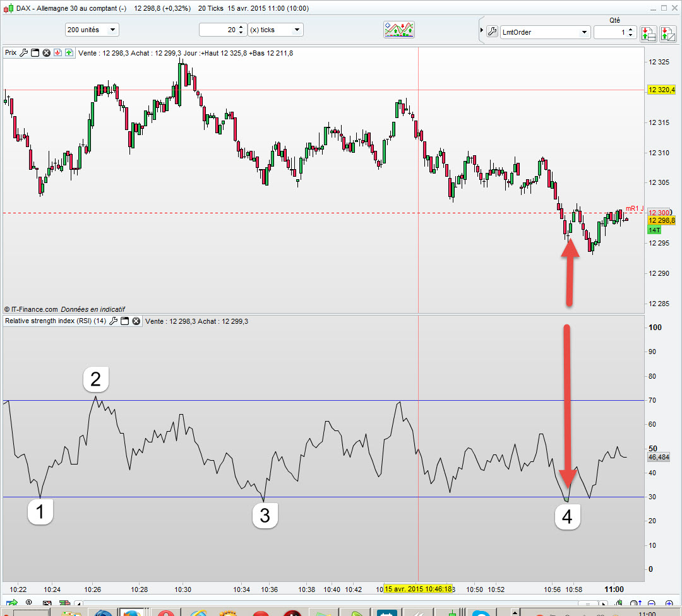Zoom in the chart with plus magnifier
The image size is (682, 616).
coord(669,603)
